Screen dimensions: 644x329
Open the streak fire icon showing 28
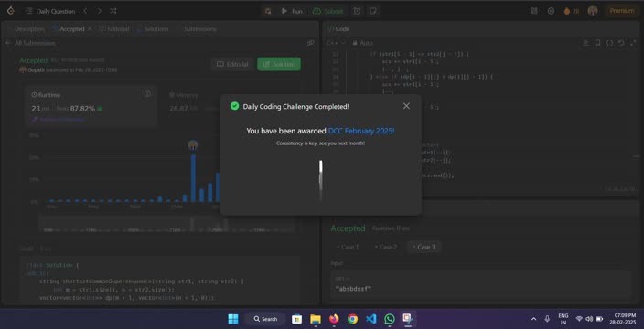tap(572, 11)
